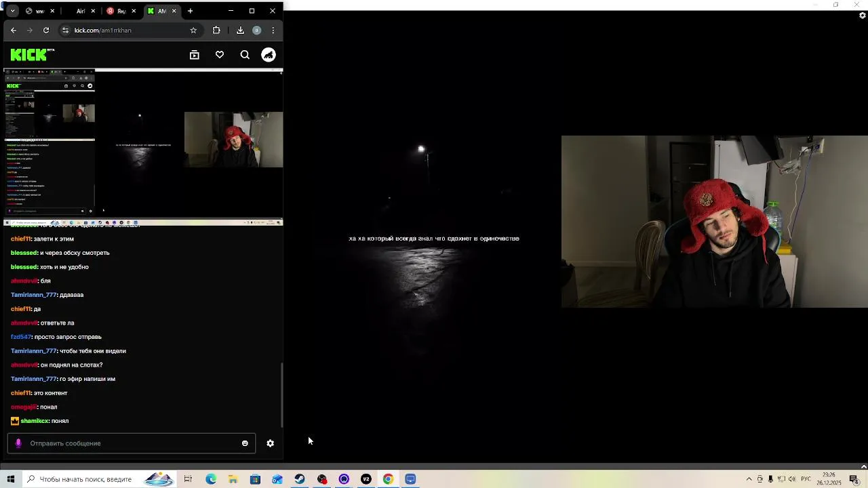Switch keyboard language РУС indicator

[806, 479]
